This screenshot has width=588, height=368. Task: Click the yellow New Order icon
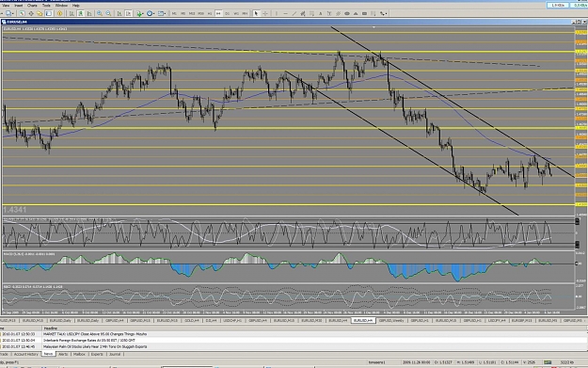pos(59,13)
